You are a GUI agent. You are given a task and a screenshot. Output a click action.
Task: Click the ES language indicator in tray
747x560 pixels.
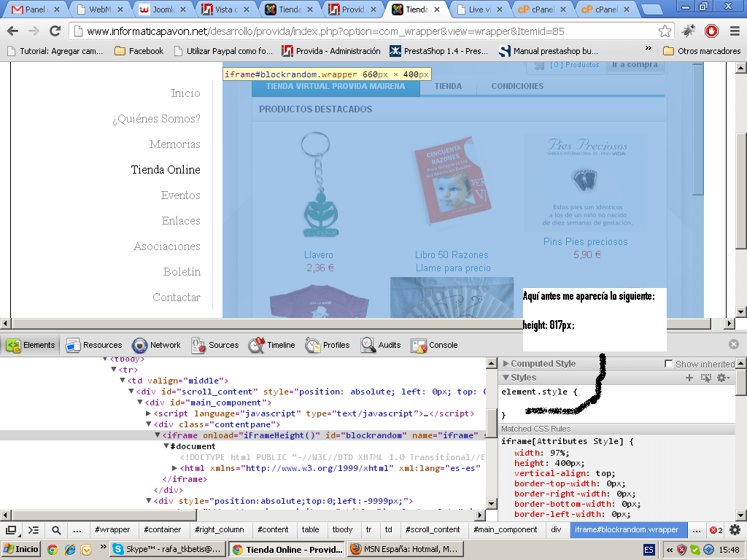pos(649,550)
